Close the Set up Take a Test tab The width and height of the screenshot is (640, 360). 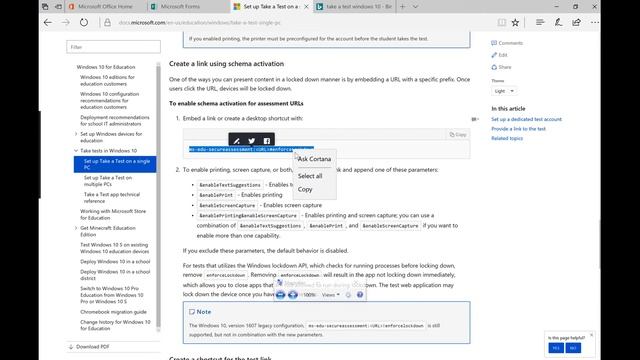pos(306,7)
